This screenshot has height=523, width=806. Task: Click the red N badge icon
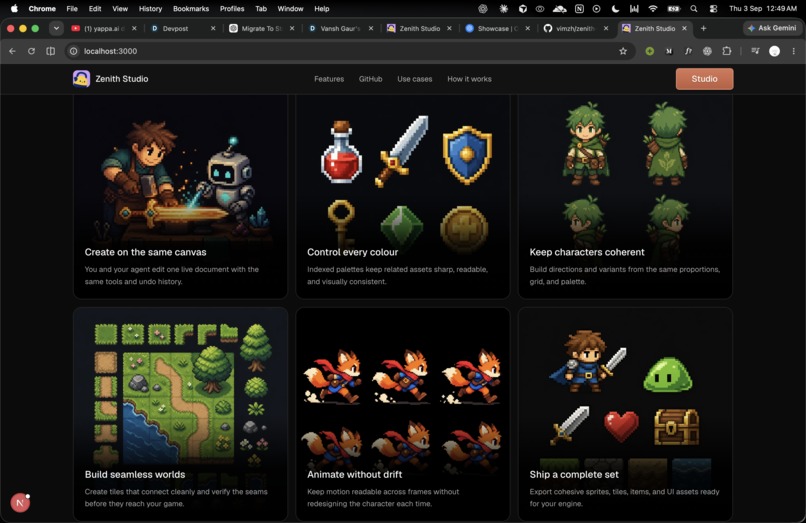[x=20, y=502]
